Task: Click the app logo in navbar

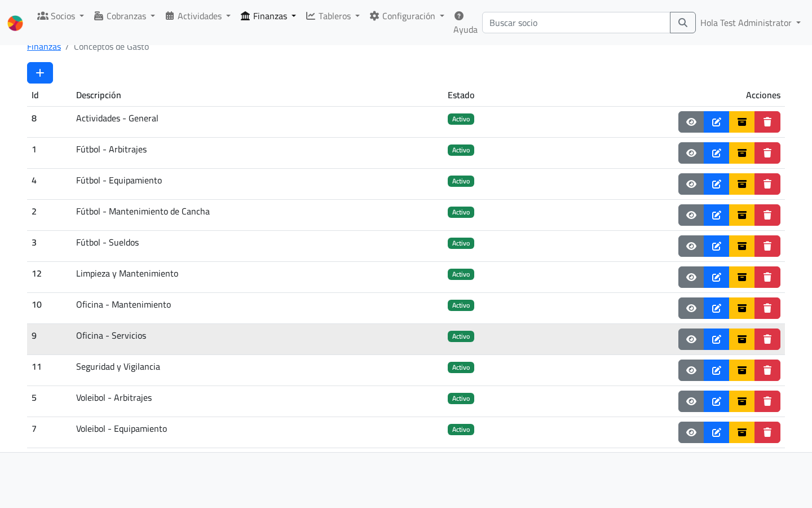Action: click(x=15, y=23)
